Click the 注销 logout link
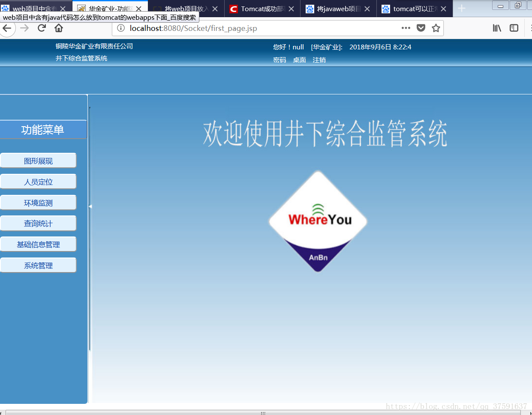 pyautogui.click(x=319, y=60)
